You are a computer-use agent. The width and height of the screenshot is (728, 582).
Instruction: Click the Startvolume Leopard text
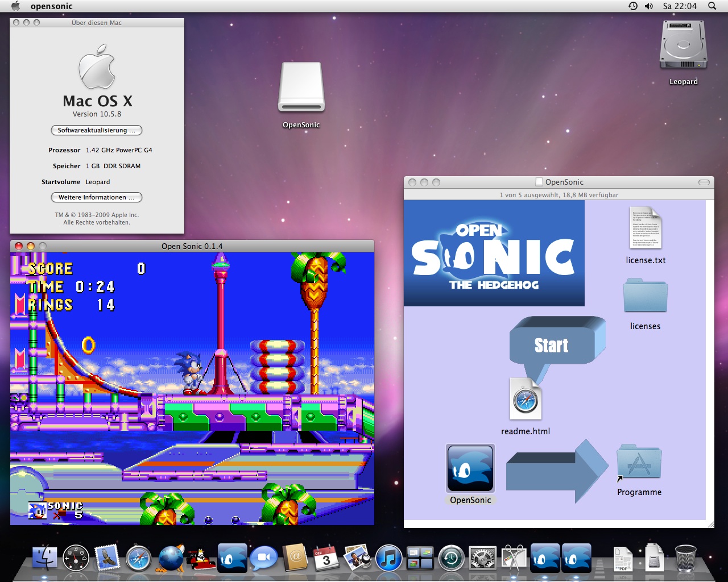[76, 182]
